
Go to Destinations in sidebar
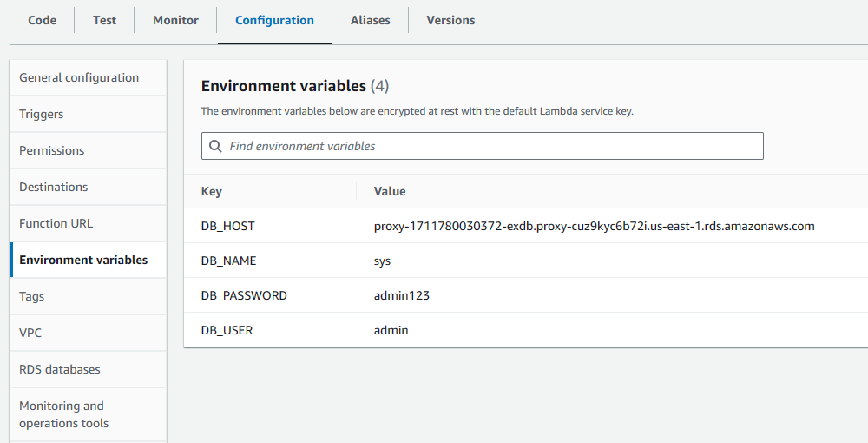click(54, 187)
